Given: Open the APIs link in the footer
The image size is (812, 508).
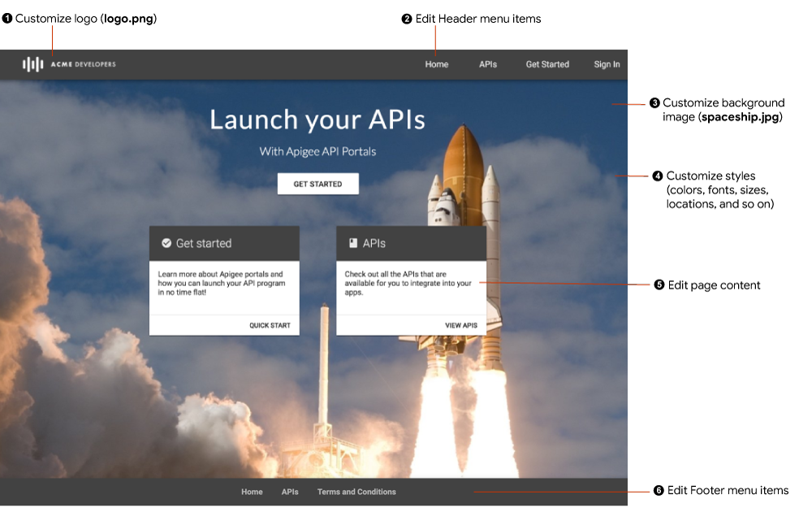Looking at the screenshot, I should click(290, 492).
